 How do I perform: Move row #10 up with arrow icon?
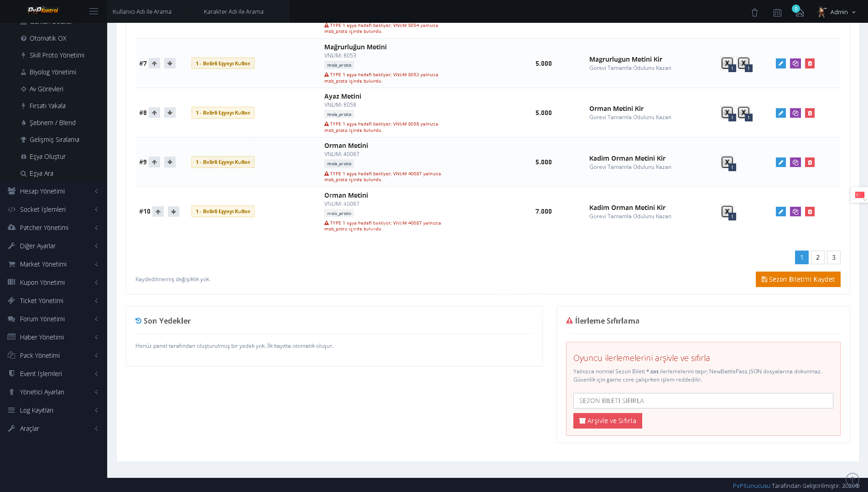(x=158, y=211)
